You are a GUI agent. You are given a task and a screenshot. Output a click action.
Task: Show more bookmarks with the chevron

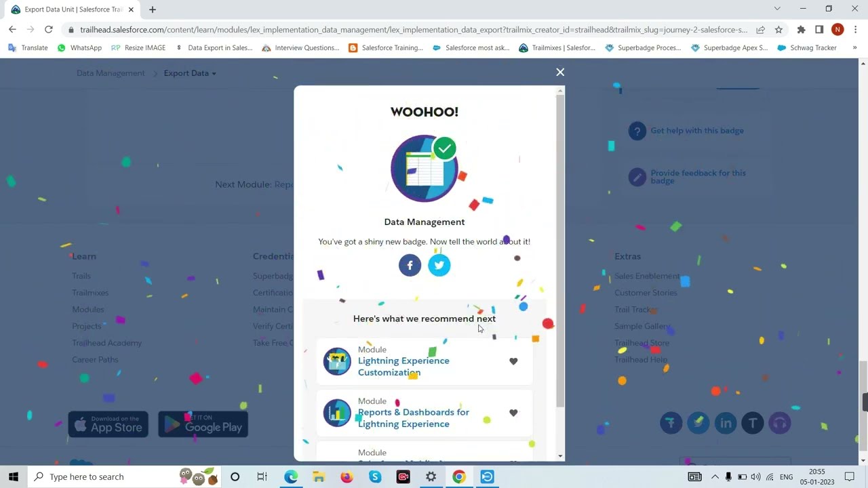click(854, 47)
